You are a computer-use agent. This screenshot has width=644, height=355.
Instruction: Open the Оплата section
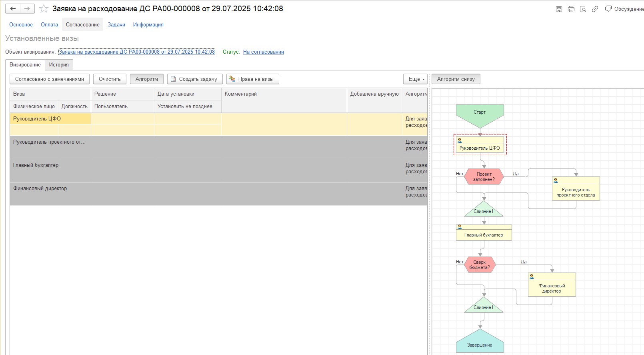[x=49, y=25]
